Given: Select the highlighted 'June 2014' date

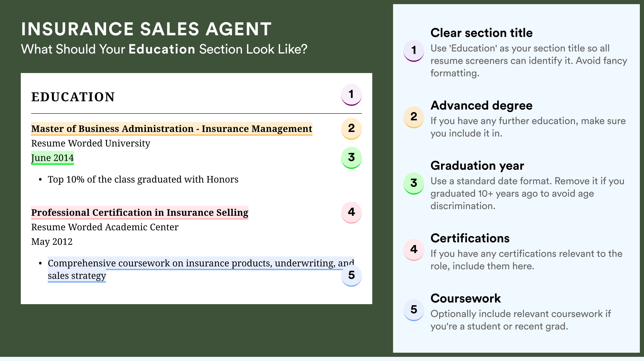Looking at the screenshot, I should click(x=53, y=158).
